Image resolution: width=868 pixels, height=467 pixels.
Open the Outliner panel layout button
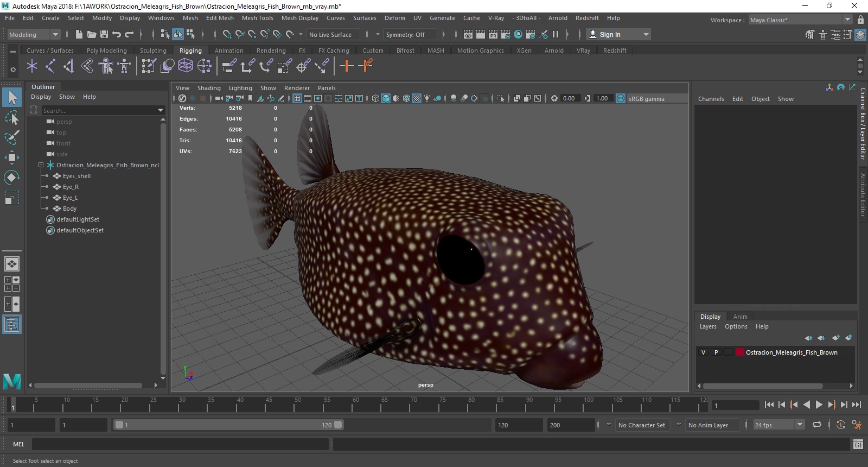click(x=12, y=325)
